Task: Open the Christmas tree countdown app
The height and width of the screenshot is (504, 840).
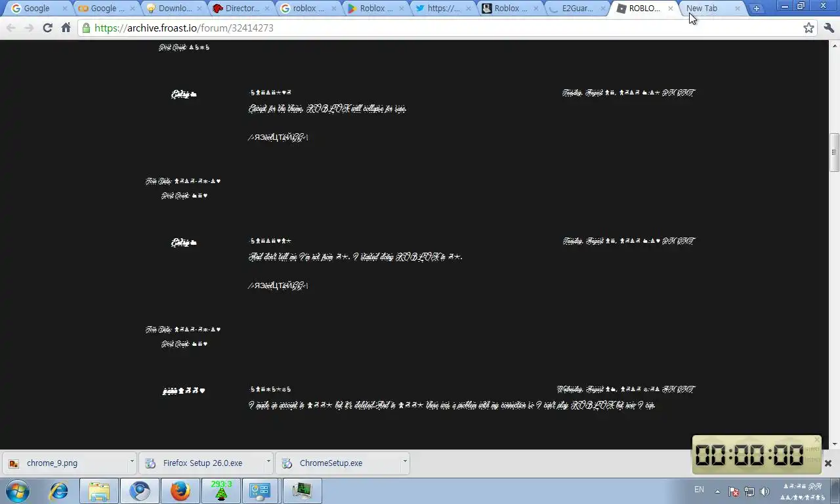Action: 221,491
